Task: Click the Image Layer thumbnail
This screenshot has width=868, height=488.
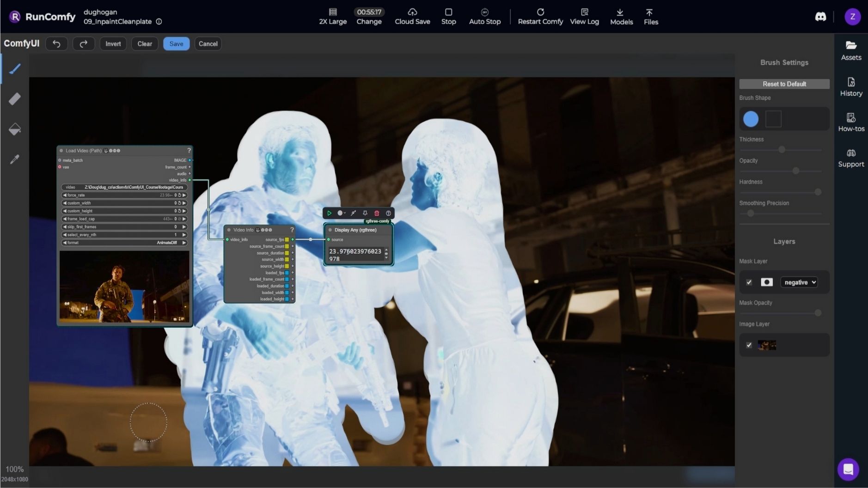Action: pyautogui.click(x=767, y=345)
